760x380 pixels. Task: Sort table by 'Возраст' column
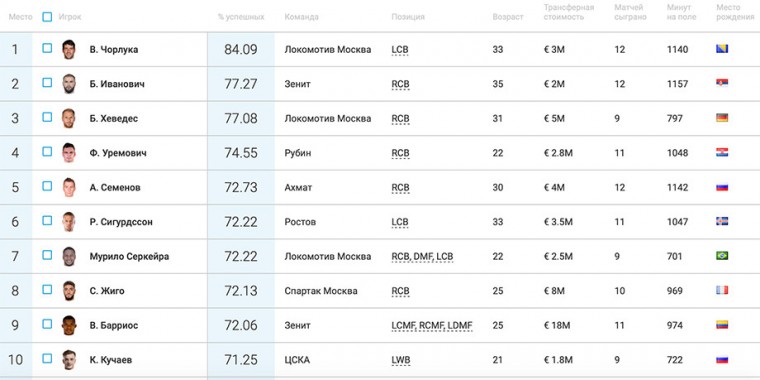click(x=508, y=17)
